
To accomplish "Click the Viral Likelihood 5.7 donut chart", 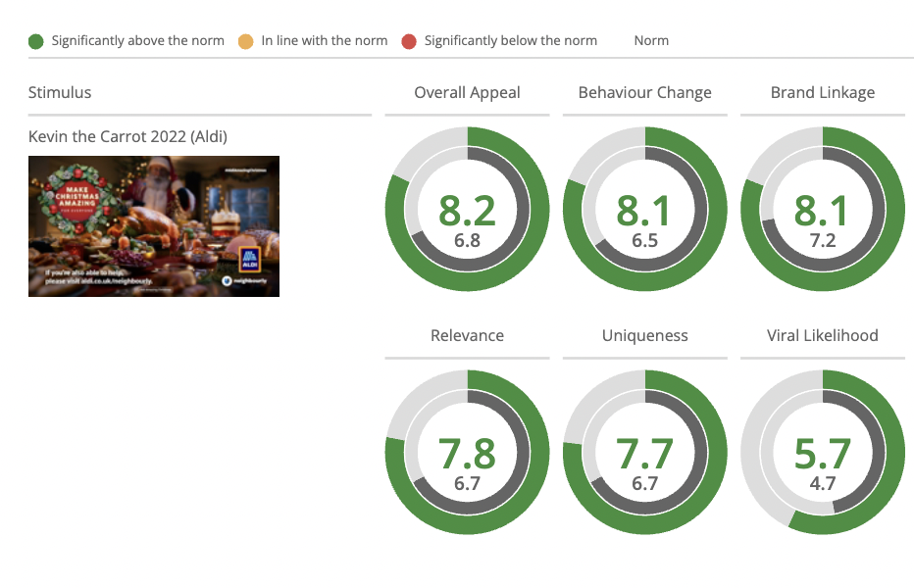I will click(823, 452).
